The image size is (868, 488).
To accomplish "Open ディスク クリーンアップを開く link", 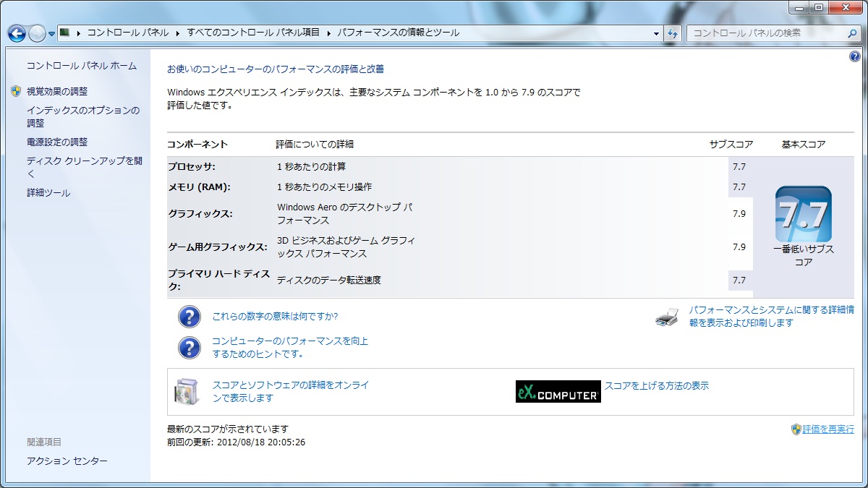I will pyautogui.click(x=85, y=167).
